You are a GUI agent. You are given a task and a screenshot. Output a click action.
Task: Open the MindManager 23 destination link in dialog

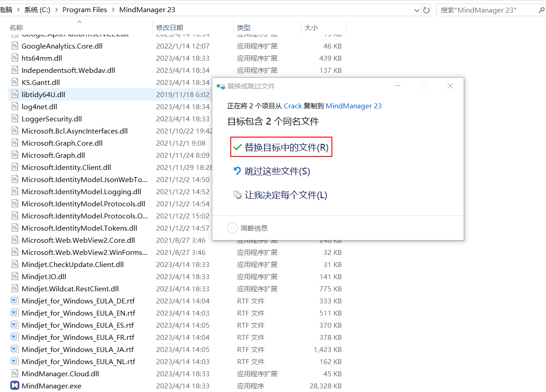[354, 106]
